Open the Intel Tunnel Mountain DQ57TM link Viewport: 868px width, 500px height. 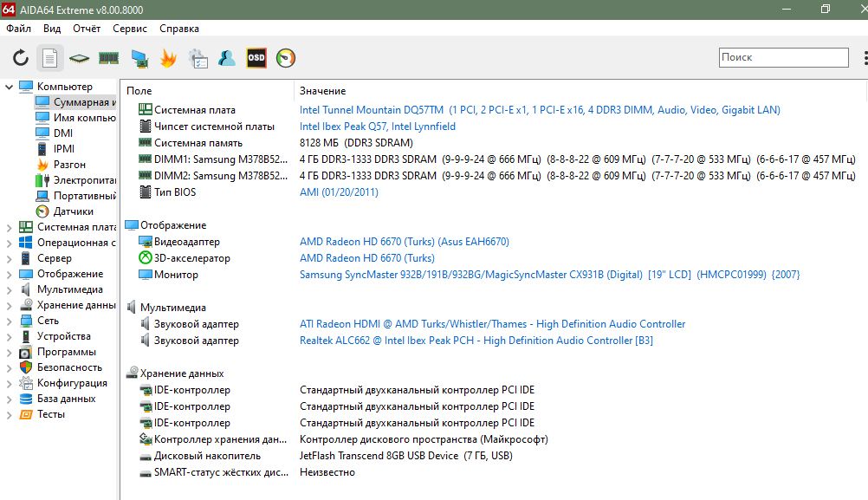coord(540,110)
